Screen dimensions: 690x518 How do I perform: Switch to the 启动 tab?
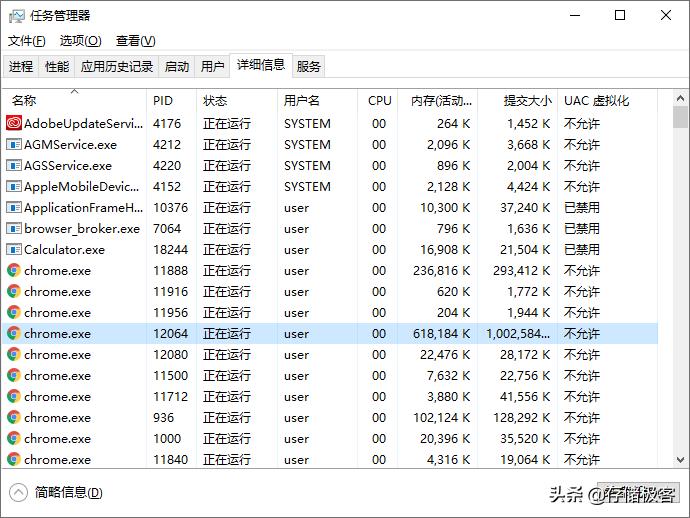click(x=177, y=66)
